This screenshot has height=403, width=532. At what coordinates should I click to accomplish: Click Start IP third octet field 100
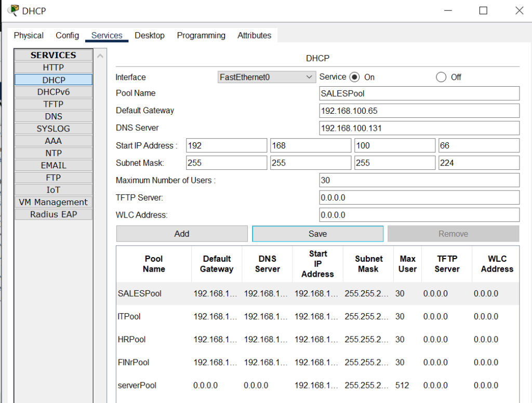point(395,145)
